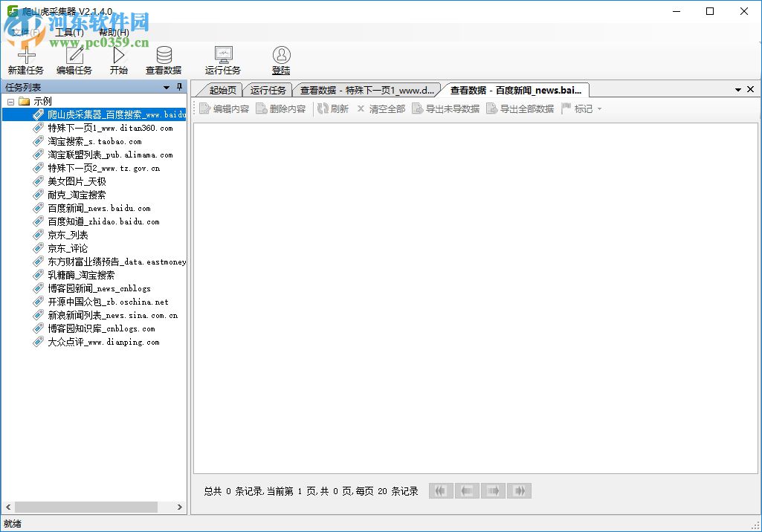Select 美女图片_天极 task
This screenshot has height=532, width=762.
[77, 182]
